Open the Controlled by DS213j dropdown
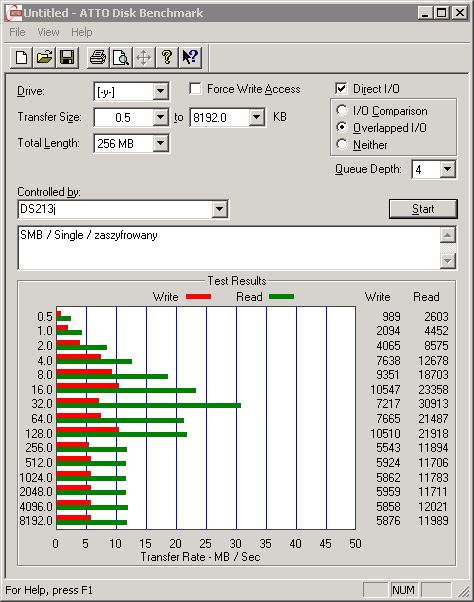 click(220, 209)
